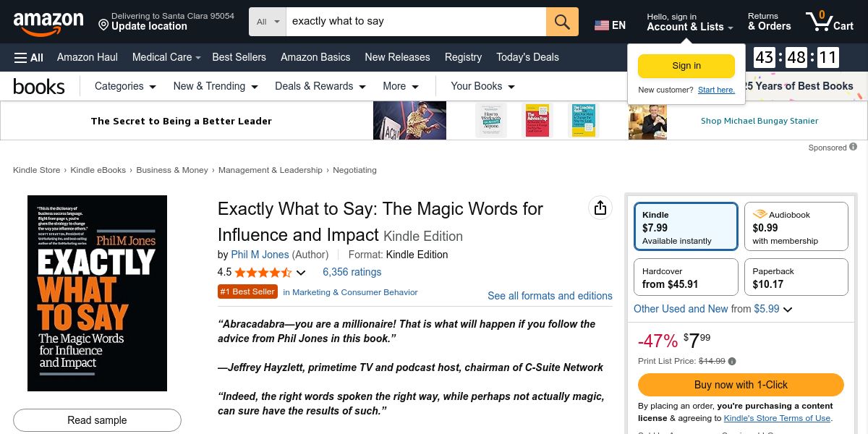This screenshot has width=868, height=434.
Task: Click the orange search magnifier button
Action: click(562, 22)
